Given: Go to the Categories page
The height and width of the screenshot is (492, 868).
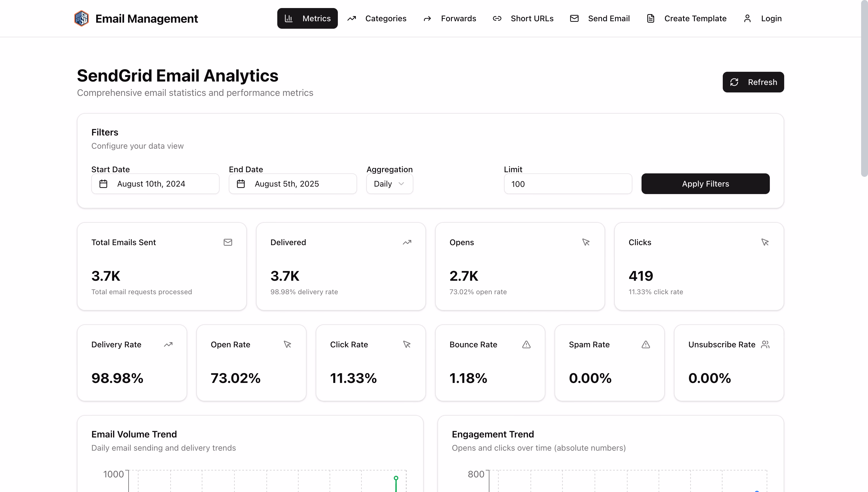Looking at the screenshot, I should tap(377, 18).
